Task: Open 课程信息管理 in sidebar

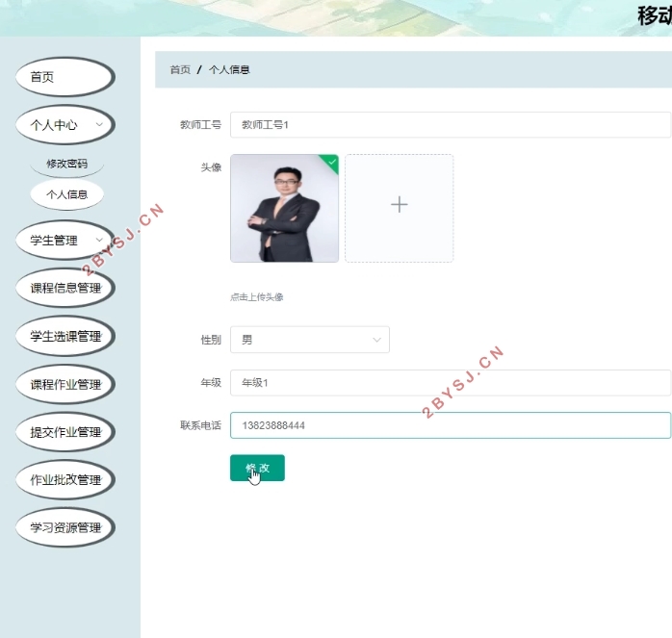Action: [65, 288]
